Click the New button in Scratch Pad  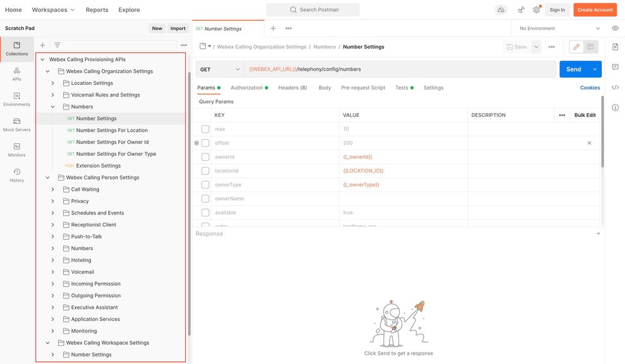pyautogui.click(x=157, y=28)
